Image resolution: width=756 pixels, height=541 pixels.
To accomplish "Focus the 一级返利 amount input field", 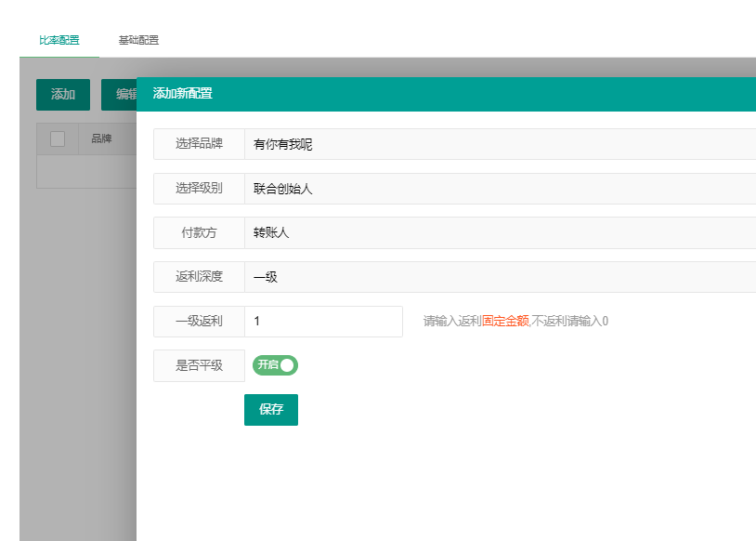I will 323,322.
